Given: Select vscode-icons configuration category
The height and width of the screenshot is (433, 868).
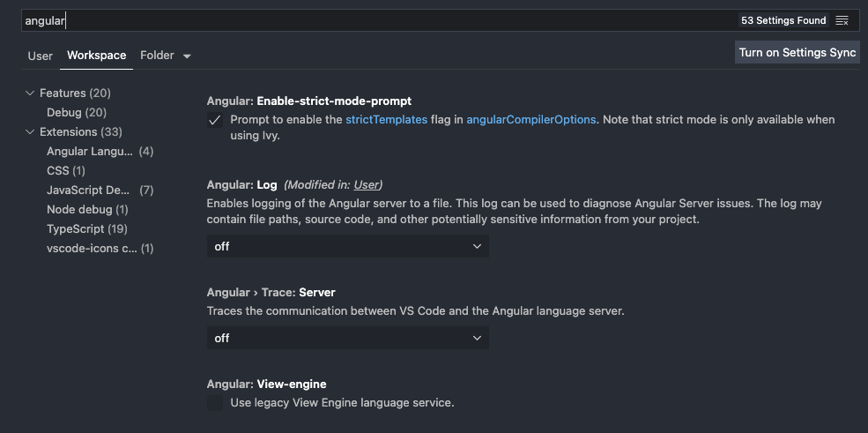Looking at the screenshot, I should point(100,248).
